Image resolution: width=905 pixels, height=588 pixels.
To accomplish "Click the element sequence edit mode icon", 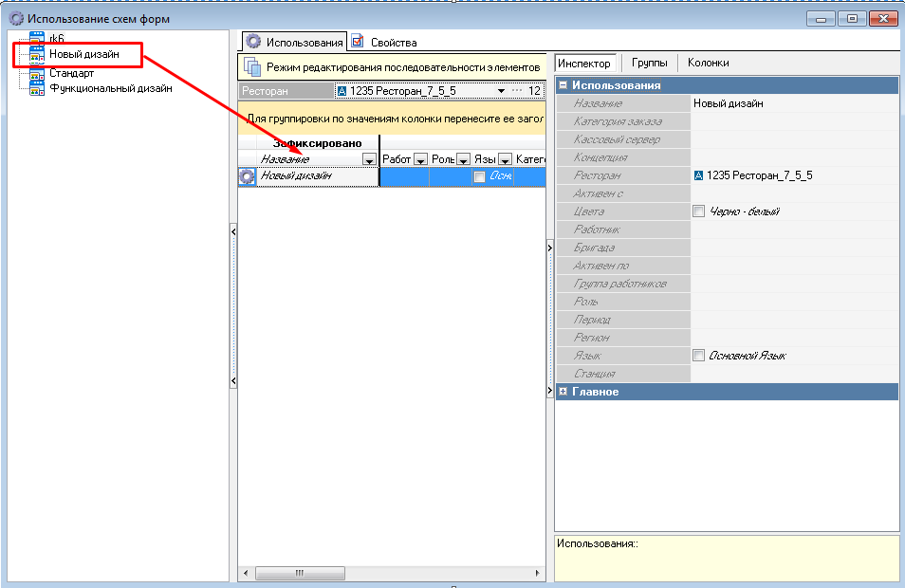I will tap(251, 66).
